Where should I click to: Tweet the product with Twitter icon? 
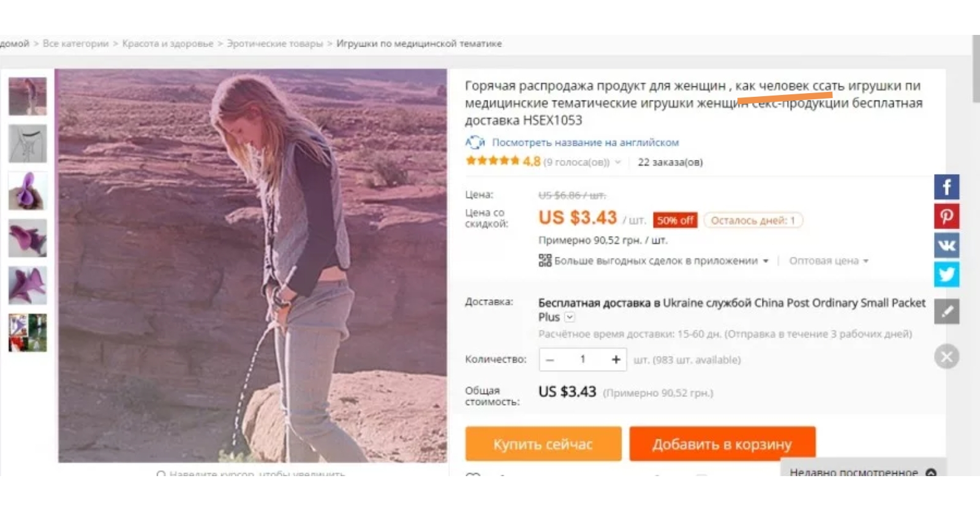click(x=946, y=275)
